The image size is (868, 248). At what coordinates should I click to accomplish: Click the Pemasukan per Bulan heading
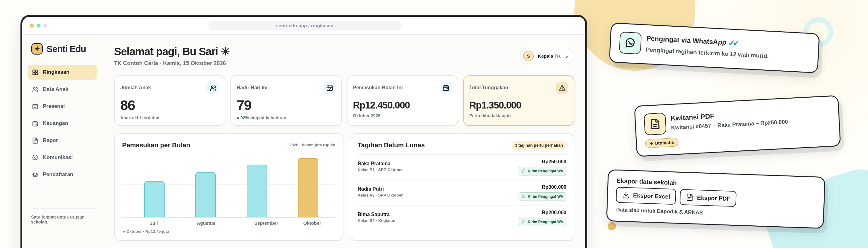coord(156,145)
